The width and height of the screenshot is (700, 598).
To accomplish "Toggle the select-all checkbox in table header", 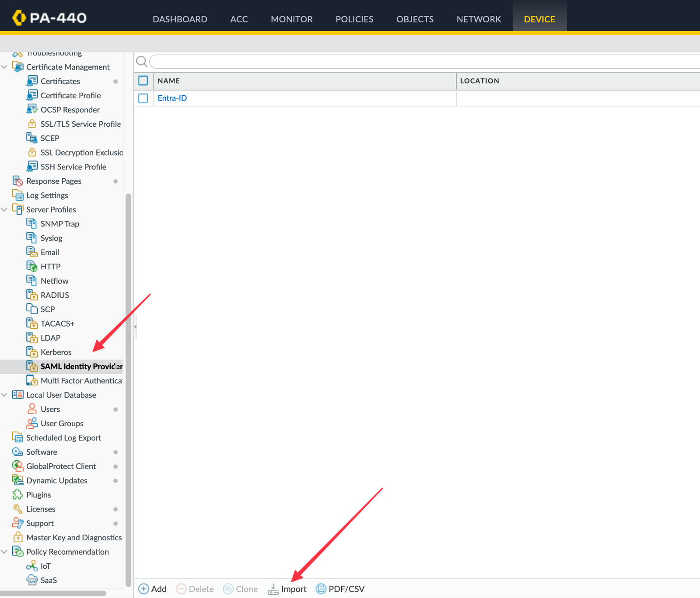I will 143,81.
